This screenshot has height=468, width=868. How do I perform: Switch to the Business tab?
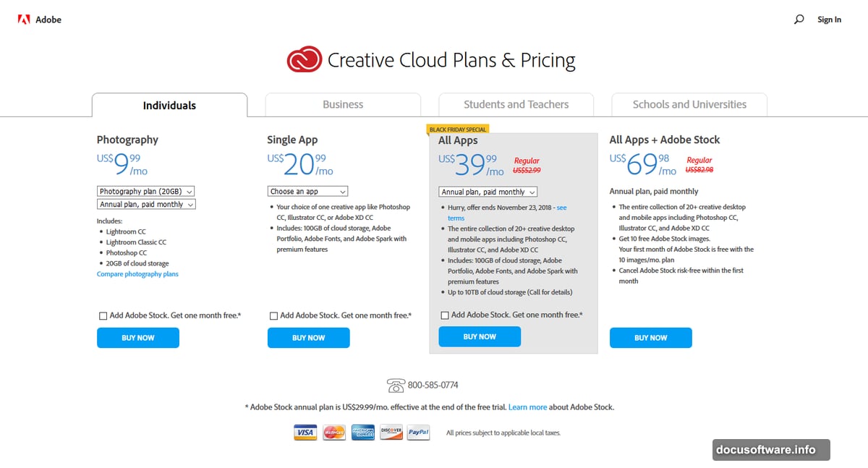(x=343, y=104)
